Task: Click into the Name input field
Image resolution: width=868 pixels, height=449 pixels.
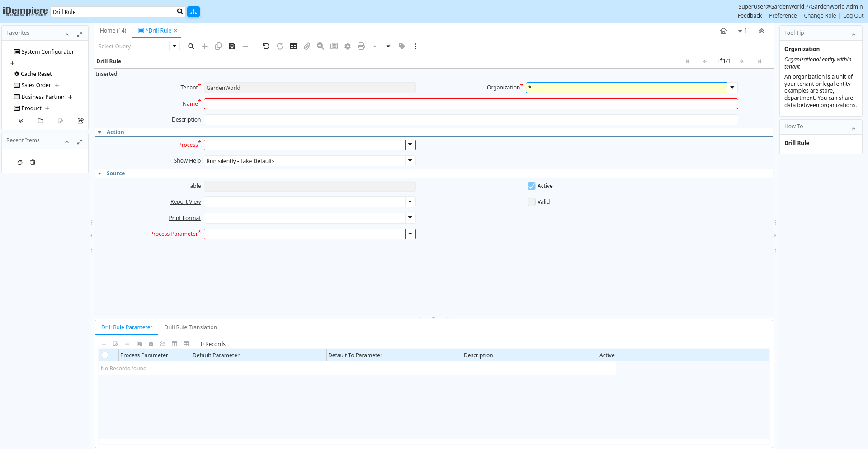Action: pyautogui.click(x=471, y=104)
